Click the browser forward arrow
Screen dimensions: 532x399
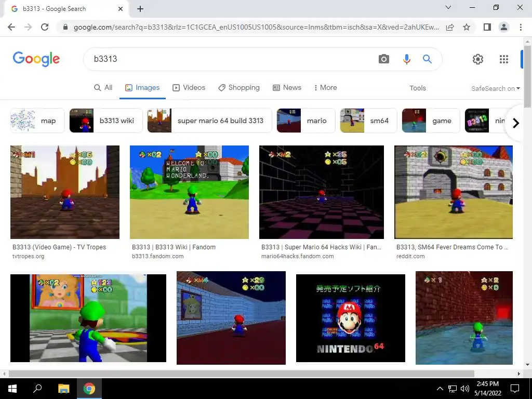[28, 27]
